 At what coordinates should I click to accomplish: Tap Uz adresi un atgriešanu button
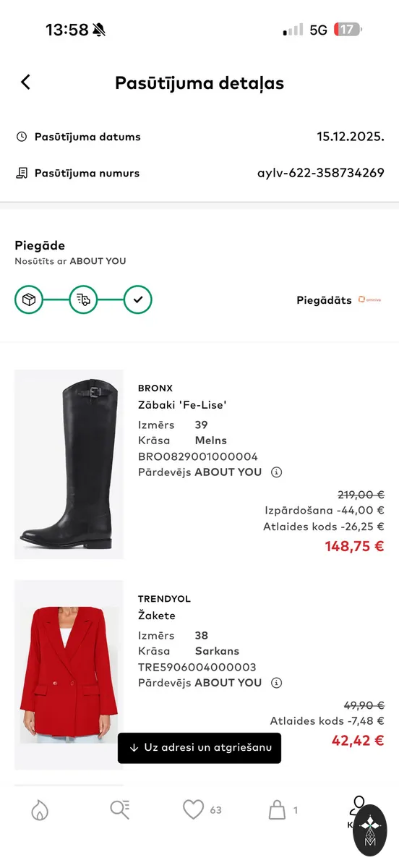tap(199, 748)
